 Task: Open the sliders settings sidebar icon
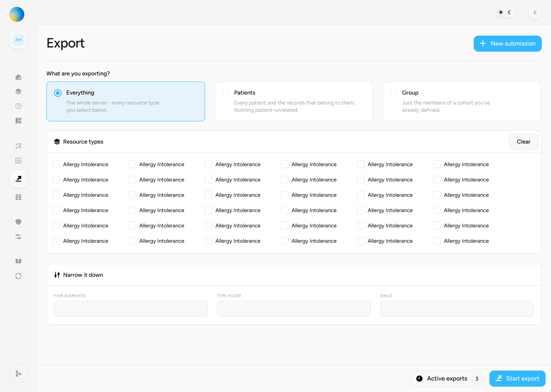click(18, 237)
